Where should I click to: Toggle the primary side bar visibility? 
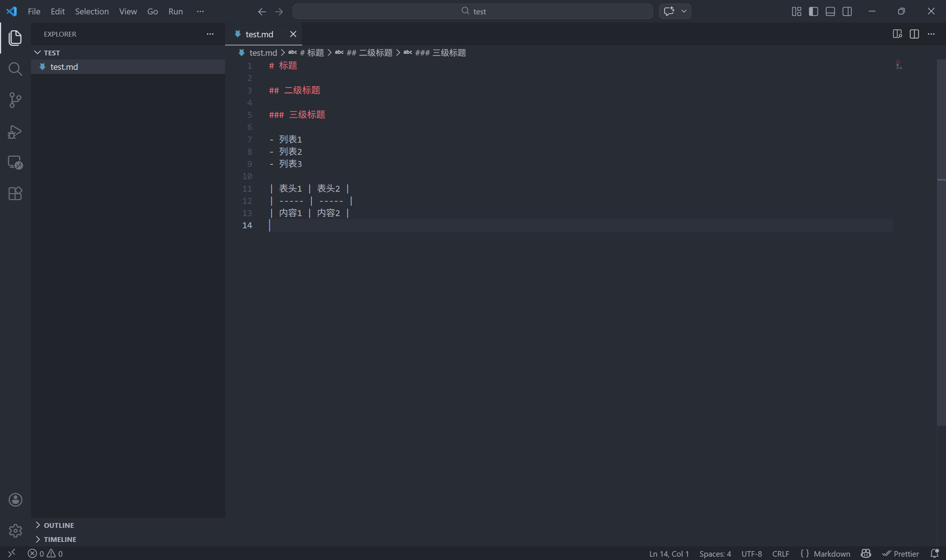click(x=813, y=11)
